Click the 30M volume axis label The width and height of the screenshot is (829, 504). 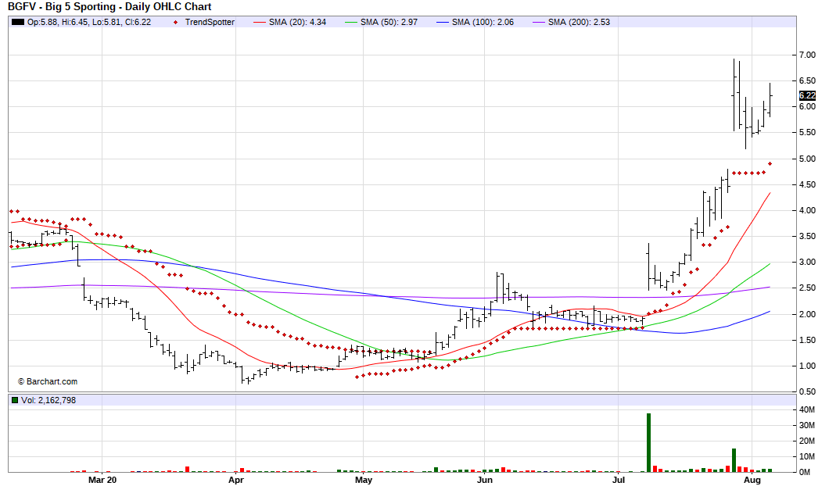pyautogui.click(x=807, y=425)
